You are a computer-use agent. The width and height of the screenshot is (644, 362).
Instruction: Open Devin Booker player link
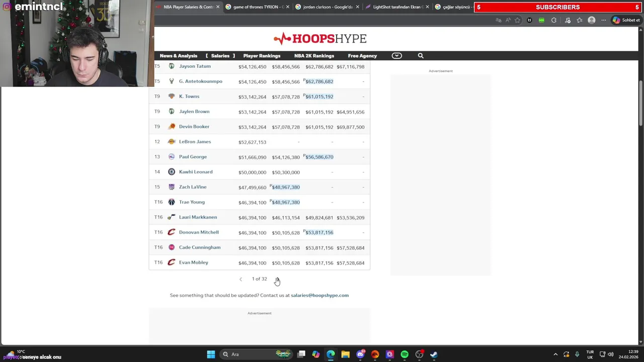(194, 127)
